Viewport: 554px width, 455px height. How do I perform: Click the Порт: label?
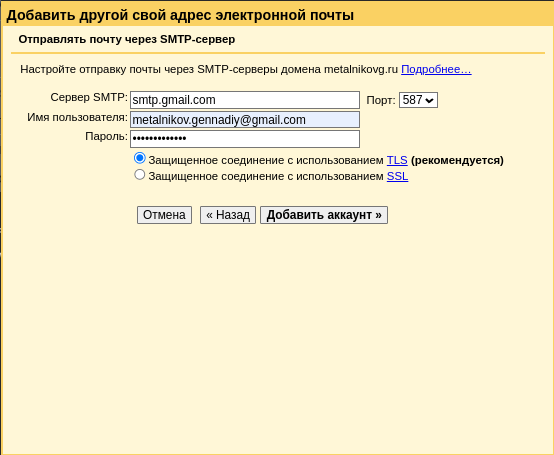pyautogui.click(x=381, y=100)
